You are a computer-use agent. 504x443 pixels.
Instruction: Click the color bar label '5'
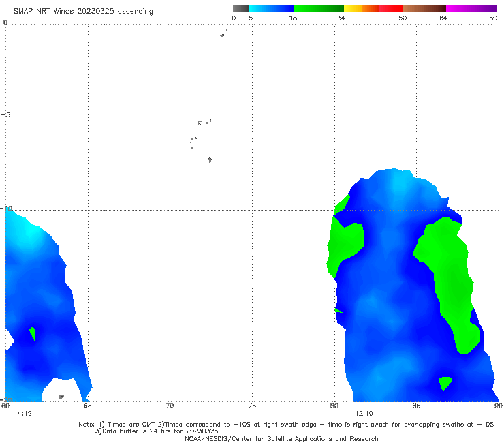(x=251, y=18)
